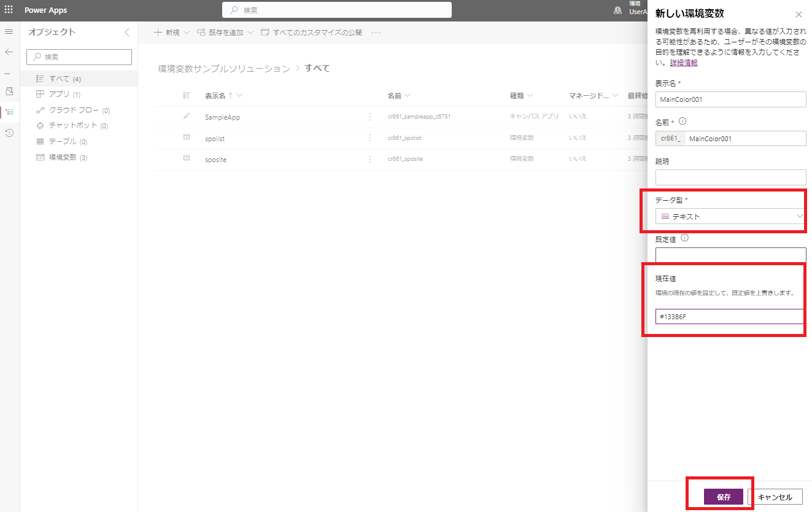Close the 新しい環境変数 panel
Viewport: 812px width, 512px height.
[x=798, y=14]
